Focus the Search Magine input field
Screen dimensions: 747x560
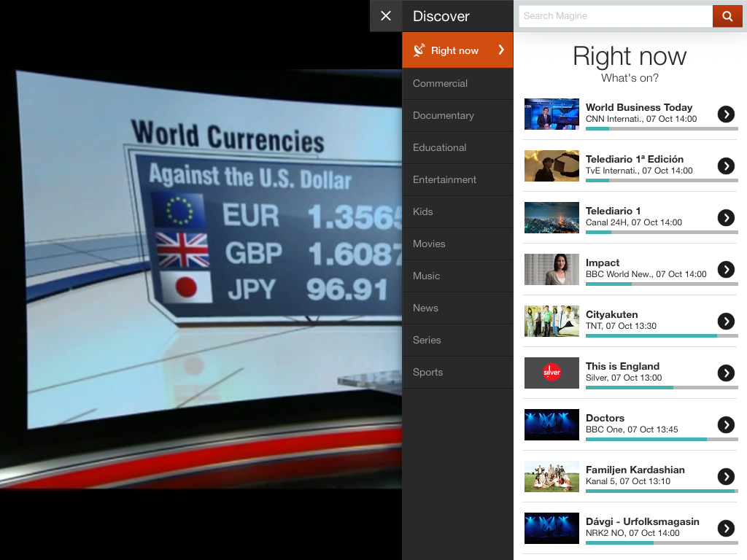[616, 16]
